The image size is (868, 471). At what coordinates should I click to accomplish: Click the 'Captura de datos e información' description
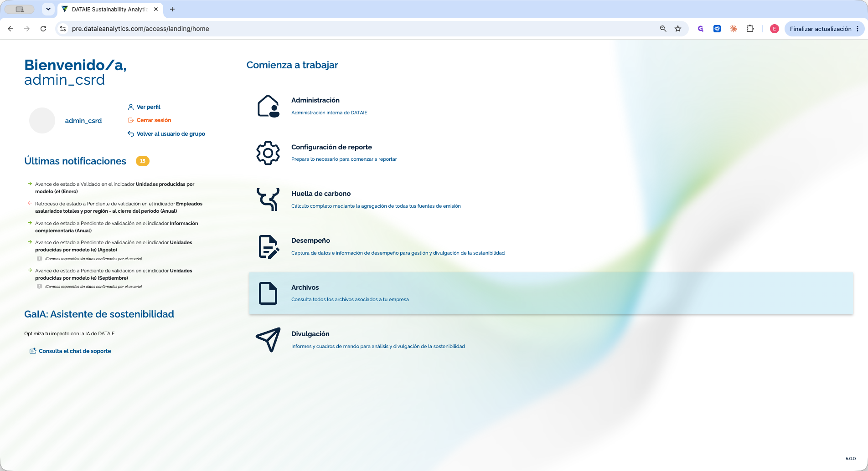(398, 253)
